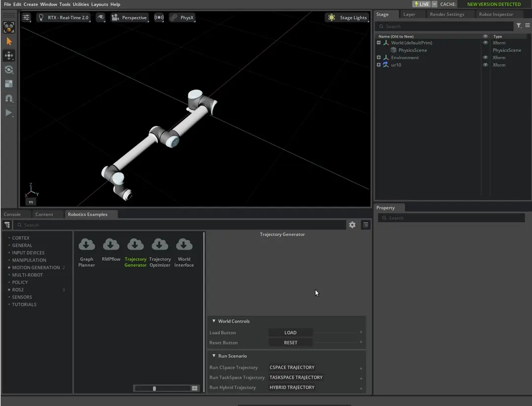The image size is (532, 406).
Task: Click the Rotate tool icon
Action: tap(9, 69)
